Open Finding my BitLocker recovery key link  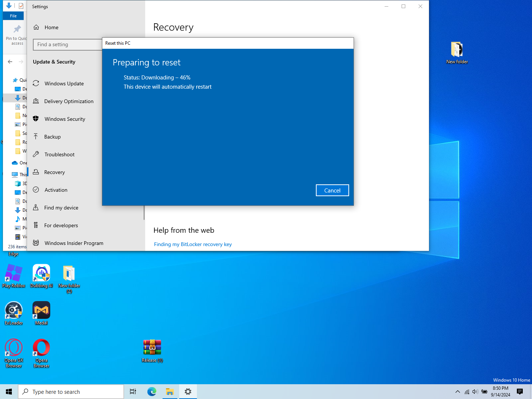(x=192, y=244)
